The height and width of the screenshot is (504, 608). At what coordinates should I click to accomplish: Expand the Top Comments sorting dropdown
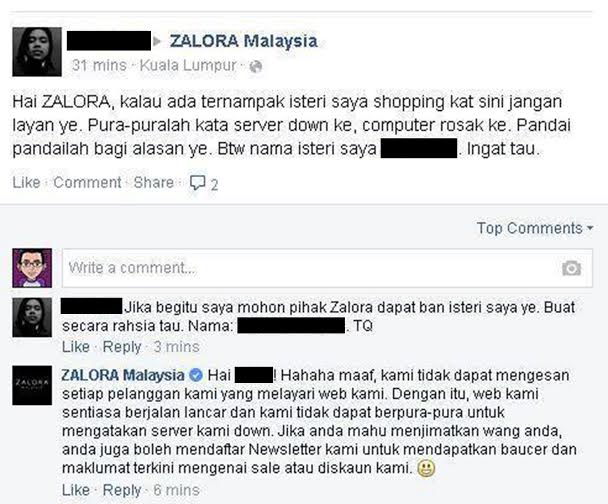(x=535, y=228)
